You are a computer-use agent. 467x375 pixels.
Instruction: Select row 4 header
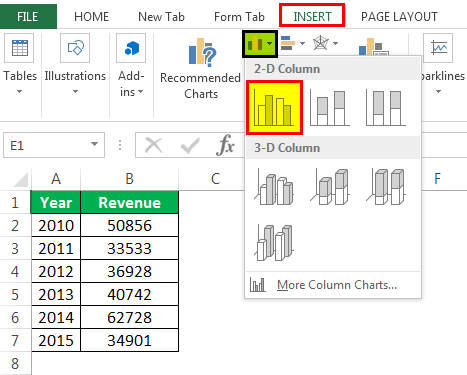(x=15, y=271)
